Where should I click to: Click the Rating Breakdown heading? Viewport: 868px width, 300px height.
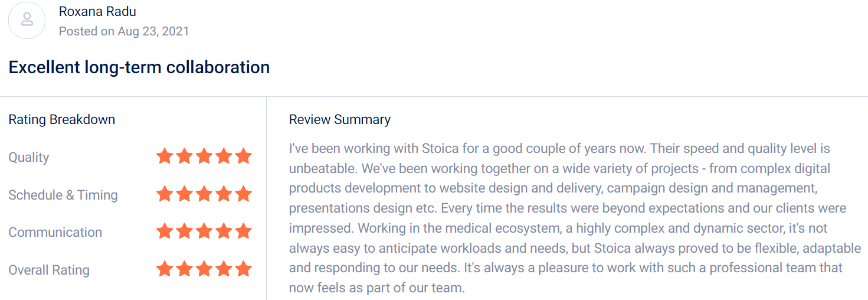(62, 120)
